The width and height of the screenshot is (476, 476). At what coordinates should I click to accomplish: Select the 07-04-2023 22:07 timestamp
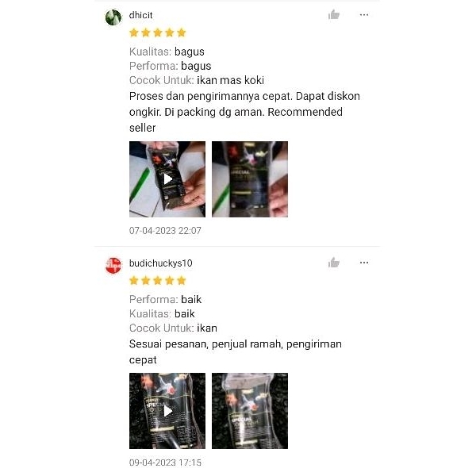(165, 231)
